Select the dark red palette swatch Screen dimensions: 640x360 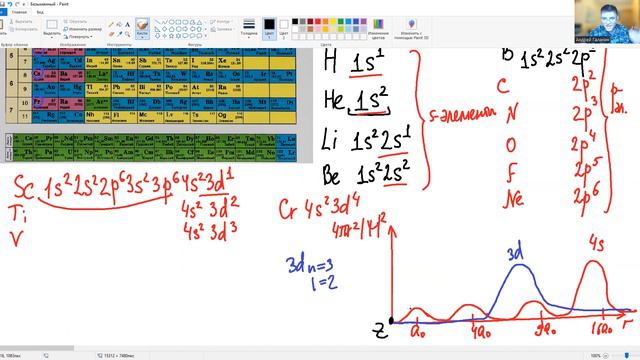310,22
